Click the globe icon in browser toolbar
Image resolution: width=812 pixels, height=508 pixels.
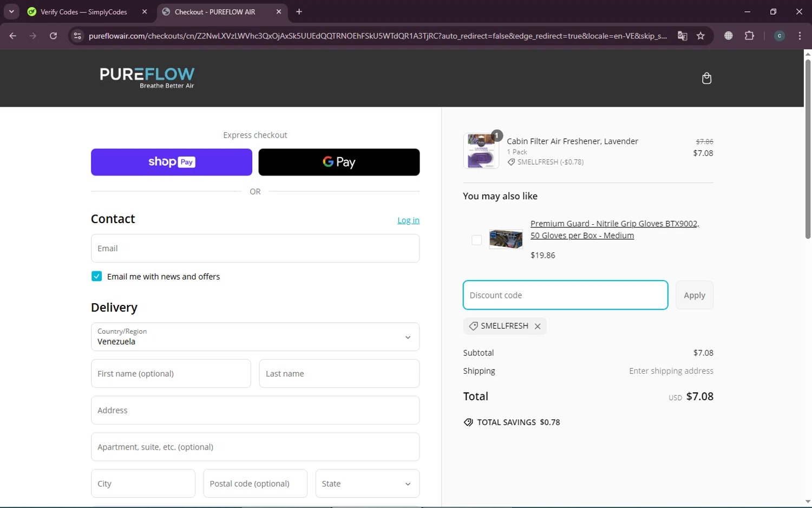tap(729, 36)
